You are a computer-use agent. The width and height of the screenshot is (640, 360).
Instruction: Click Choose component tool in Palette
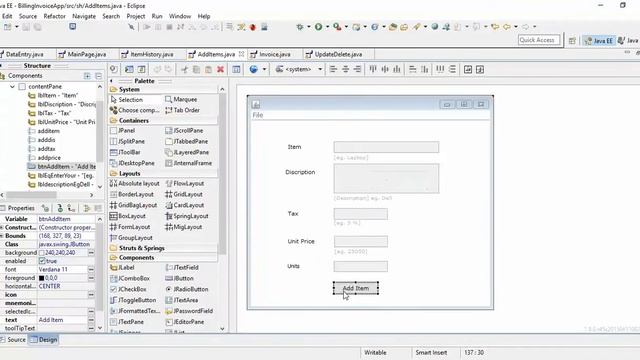tap(134, 110)
